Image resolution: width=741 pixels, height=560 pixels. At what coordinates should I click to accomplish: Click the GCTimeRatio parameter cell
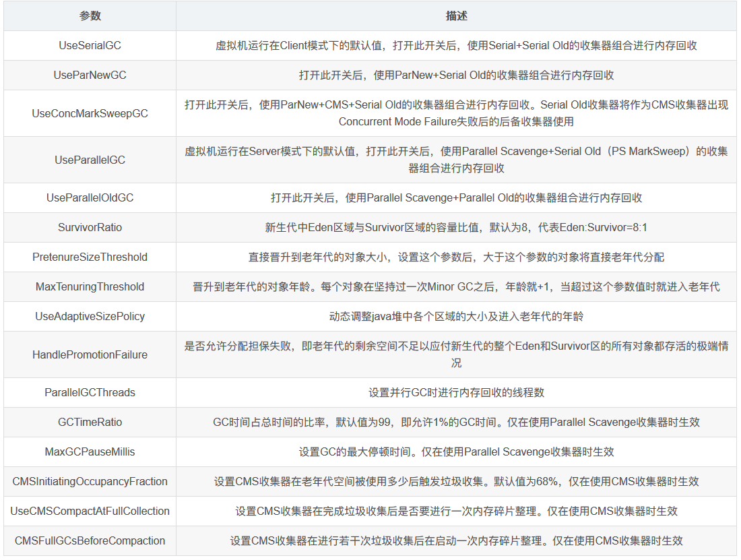coord(90,423)
